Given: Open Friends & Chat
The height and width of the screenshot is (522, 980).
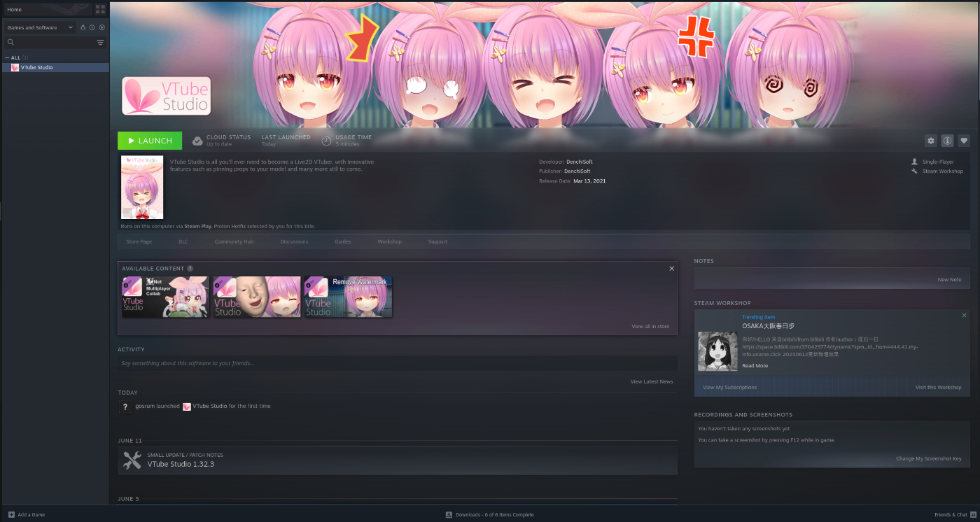Looking at the screenshot, I should coord(955,514).
